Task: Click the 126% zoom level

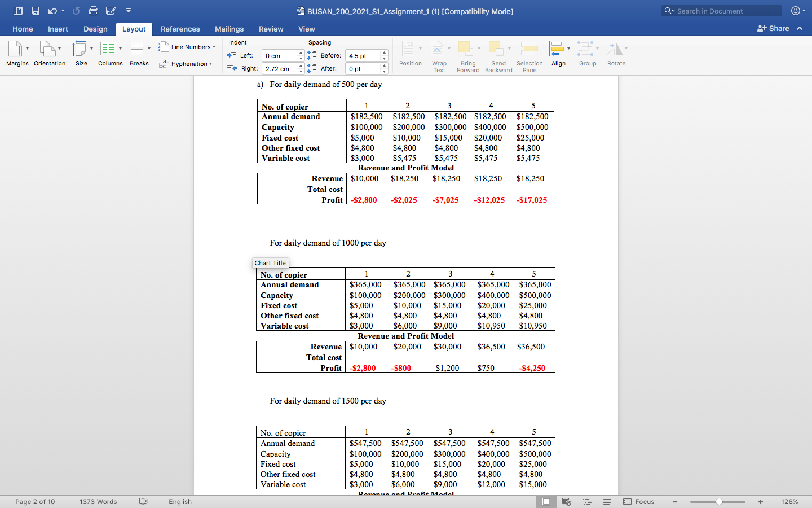Action: [789, 501]
